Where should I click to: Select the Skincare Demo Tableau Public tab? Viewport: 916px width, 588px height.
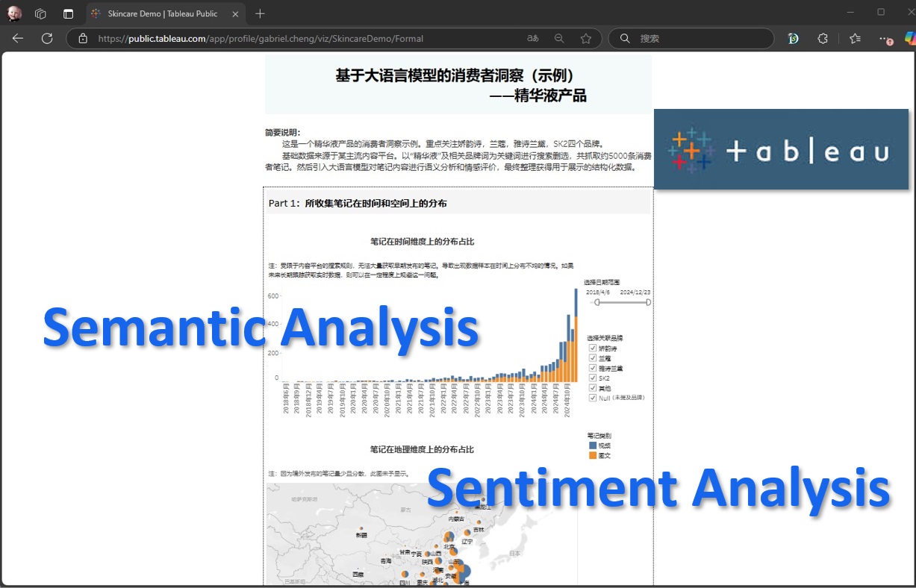pyautogui.click(x=161, y=13)
